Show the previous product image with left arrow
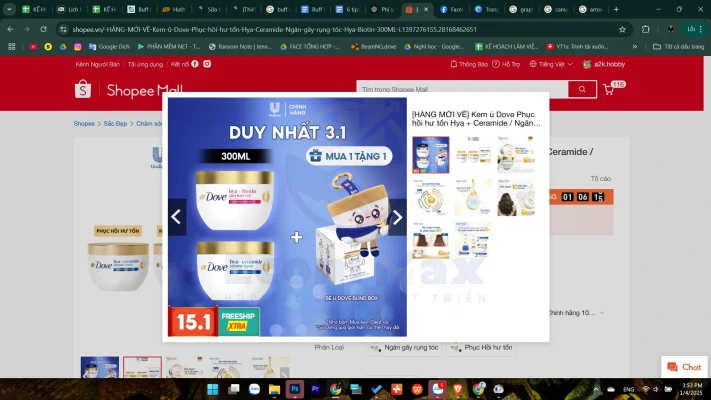 point(177,217)
